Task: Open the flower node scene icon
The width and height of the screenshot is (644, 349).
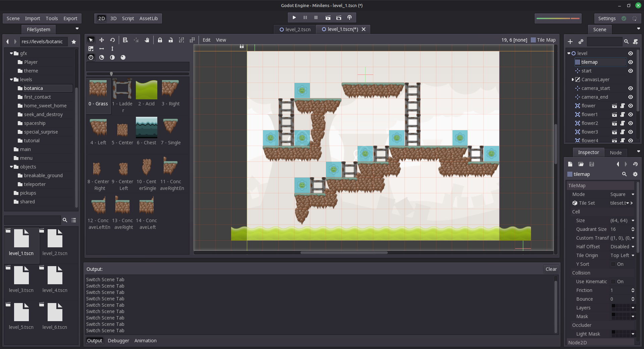Action: (614, 106)
